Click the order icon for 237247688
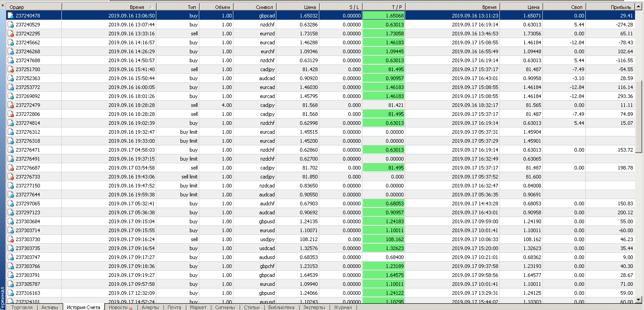Screen dimensions: 644x310 coord(11,60)
